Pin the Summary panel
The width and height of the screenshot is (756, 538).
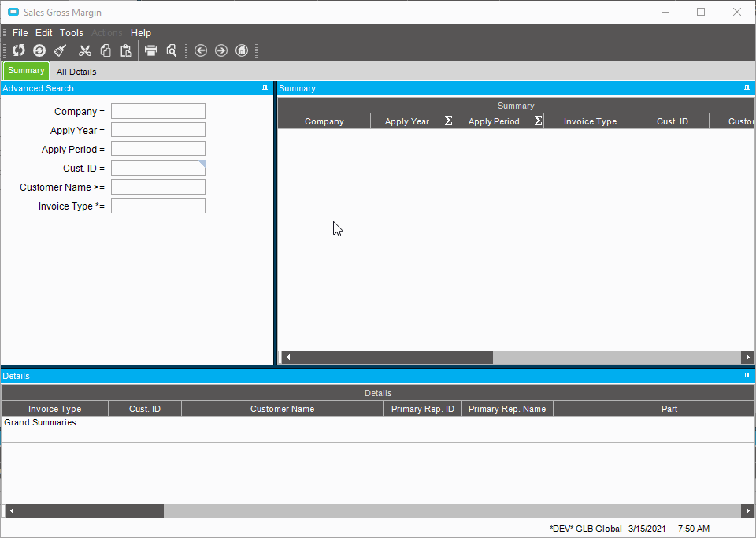747,88
